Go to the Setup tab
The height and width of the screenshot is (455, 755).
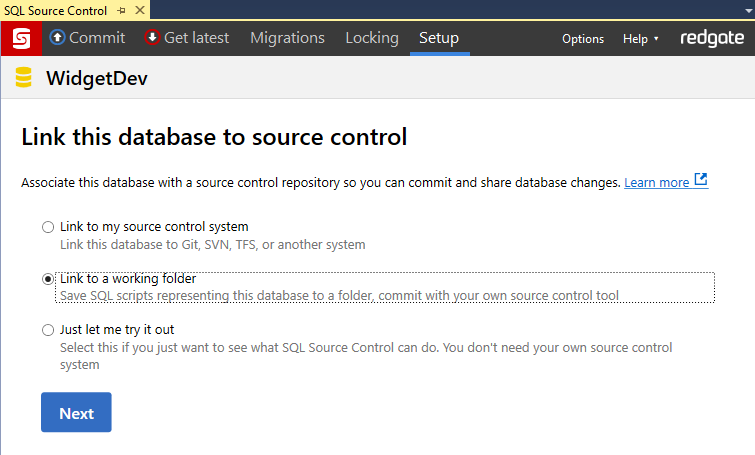(x=439, y=38)
